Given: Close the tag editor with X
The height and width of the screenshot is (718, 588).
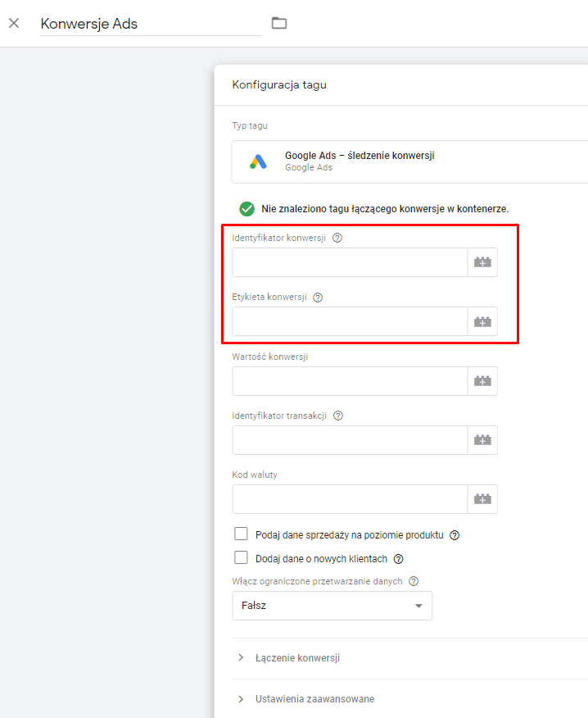Looking at the screenshot, I should pyautogui.click(x=14, y=23).
